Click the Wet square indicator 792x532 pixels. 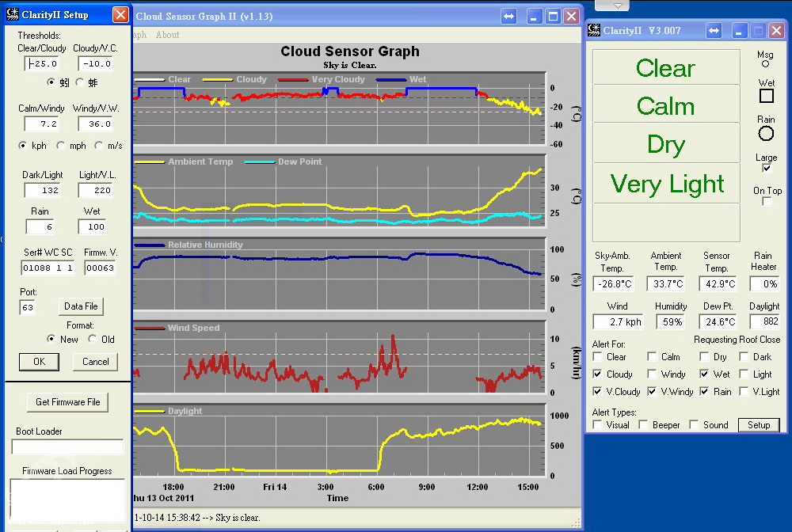pos(766,96)
